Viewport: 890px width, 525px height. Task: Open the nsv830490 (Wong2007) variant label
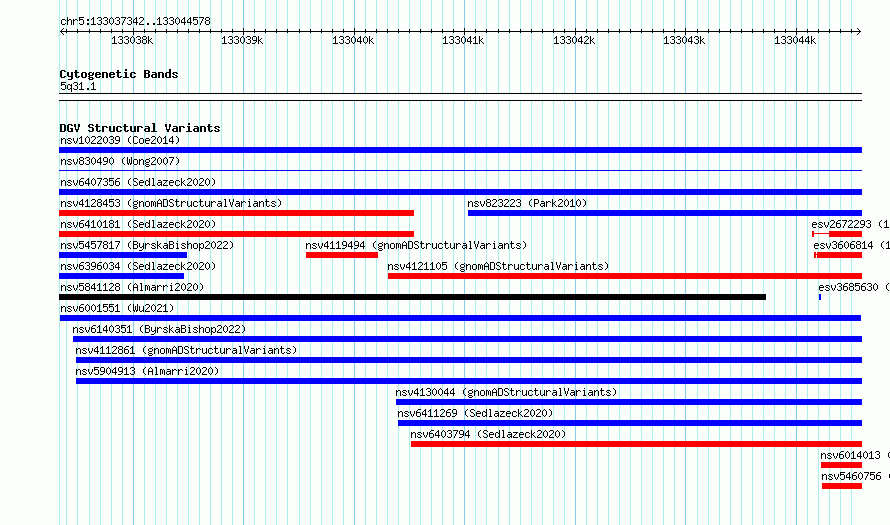click(x=120, y=161)
